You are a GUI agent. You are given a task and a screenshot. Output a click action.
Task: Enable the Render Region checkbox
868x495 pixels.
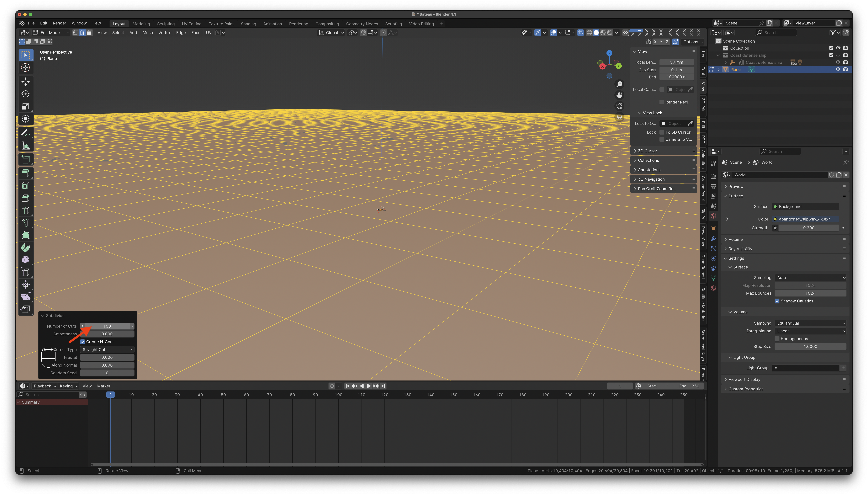pyautogui.click(x=662, y=102)
